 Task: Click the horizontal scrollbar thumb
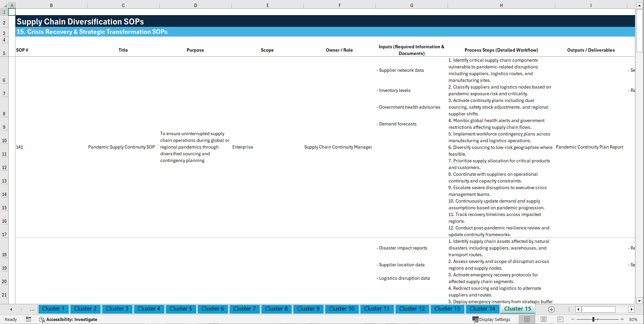coord(598,309)
